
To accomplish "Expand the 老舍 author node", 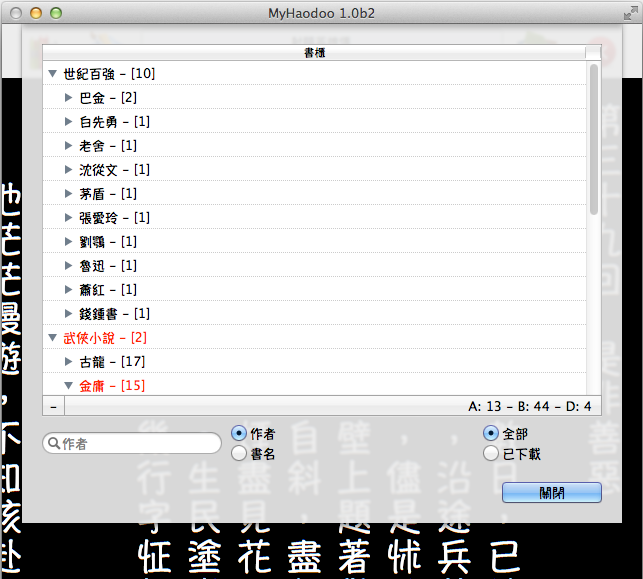I will point(68,146).
